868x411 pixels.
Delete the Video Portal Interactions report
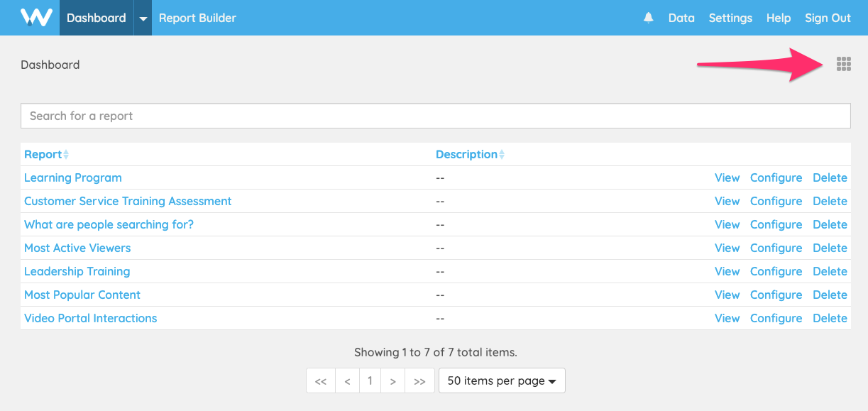click(830, 318)
